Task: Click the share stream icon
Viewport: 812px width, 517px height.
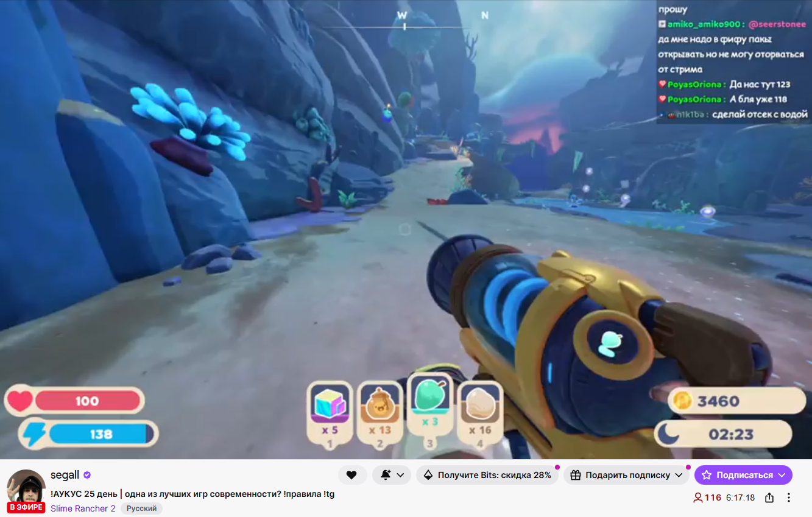Action: click(x=769, y=498)
